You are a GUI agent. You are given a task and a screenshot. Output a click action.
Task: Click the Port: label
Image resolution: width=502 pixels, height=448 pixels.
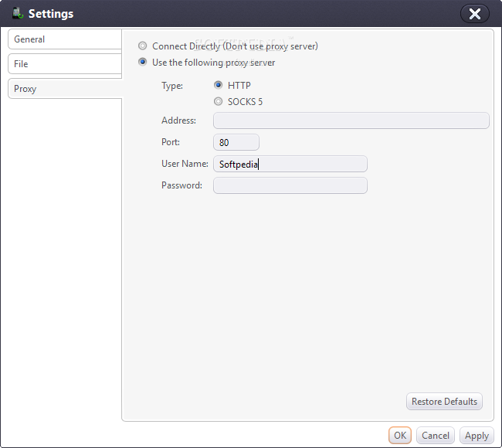[171, 142]
